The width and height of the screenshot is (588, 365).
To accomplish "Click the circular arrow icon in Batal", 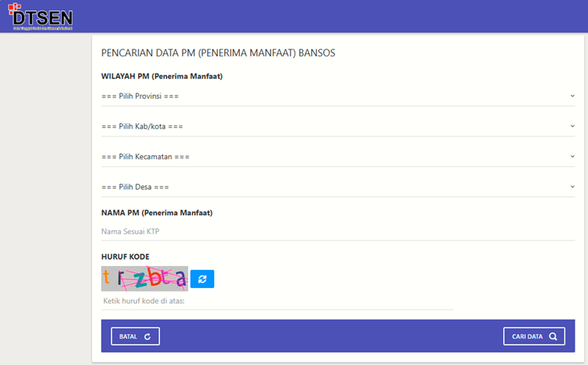I will click(x=148, y=337).
